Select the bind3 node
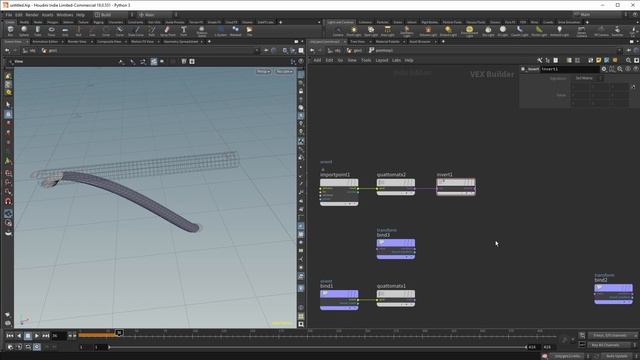640x360 pixels. pos(396,249)
